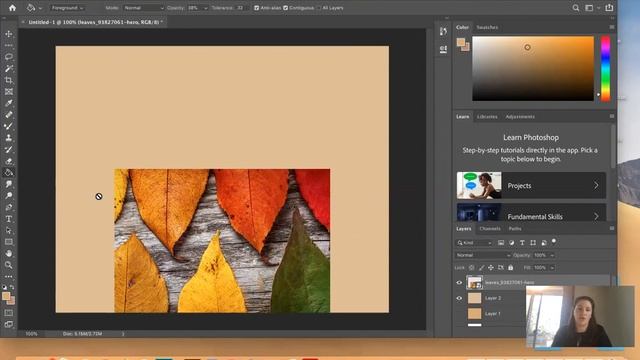The width and height of the screenshot is (640, 360).
Task: Select the Move tool
Action: (9, 34)
